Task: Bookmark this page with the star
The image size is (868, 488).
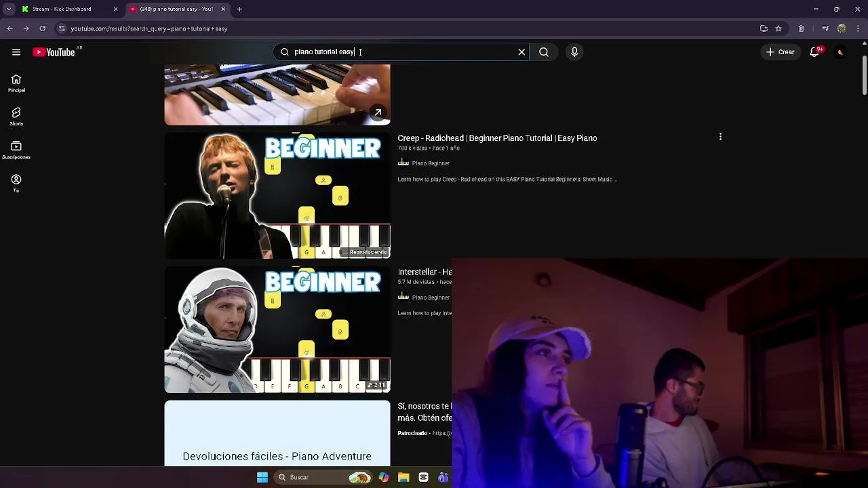Action: click(x=778, y=28)
